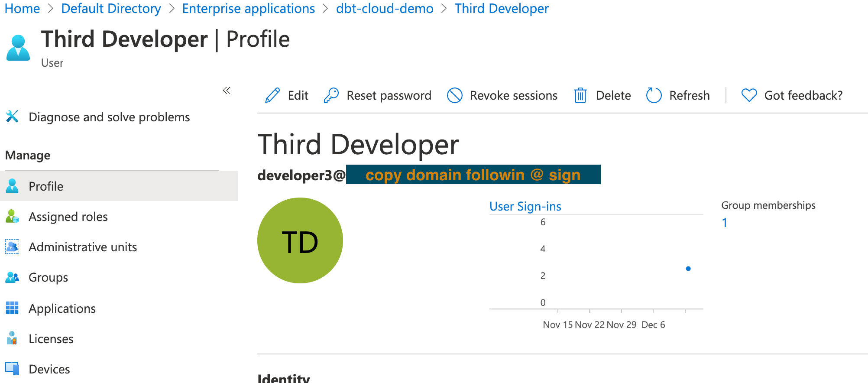The width and height of the screenshot is (868, 383).
Task: Click the Reset password key icon
Action: 331,95
